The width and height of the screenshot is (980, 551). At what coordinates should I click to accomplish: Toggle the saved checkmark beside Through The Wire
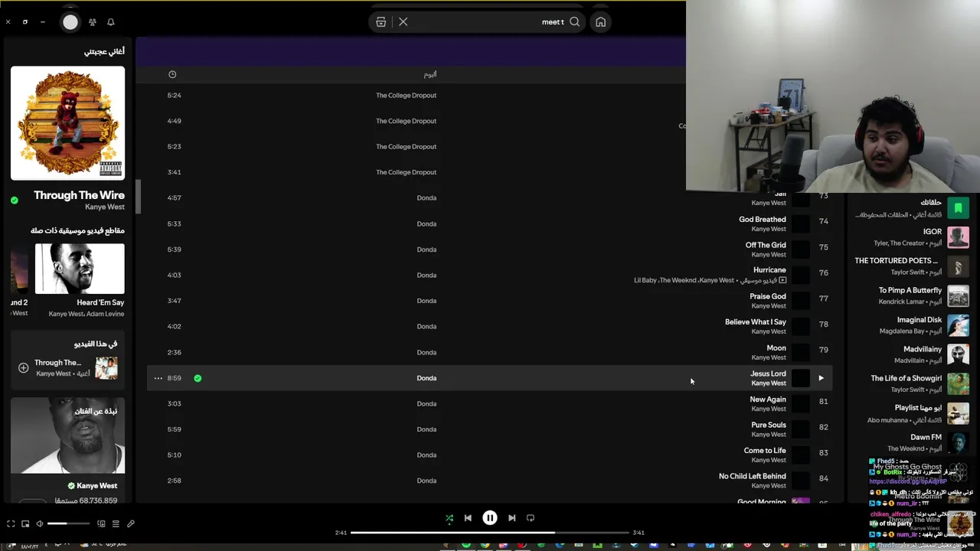point(15,201)
